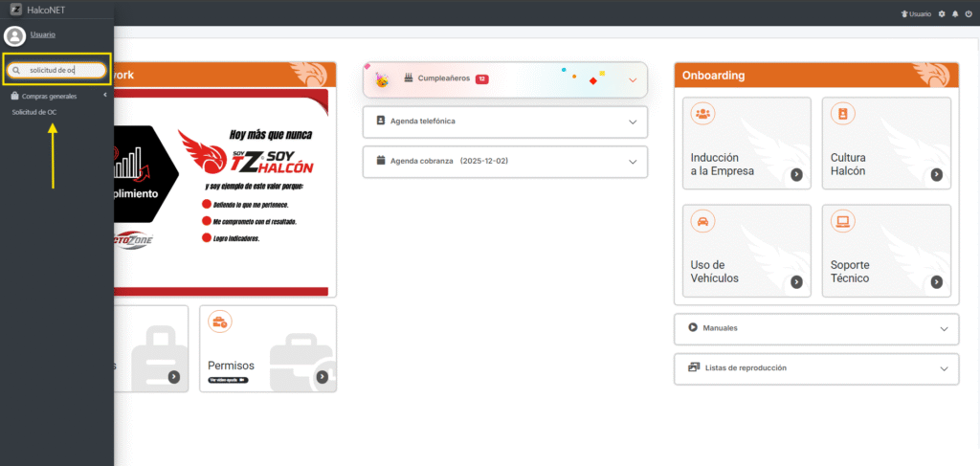This screenshot has height=466, width=980.
Task: Expand the Cumpleañeros panel
Action: [x=633, y=80]
